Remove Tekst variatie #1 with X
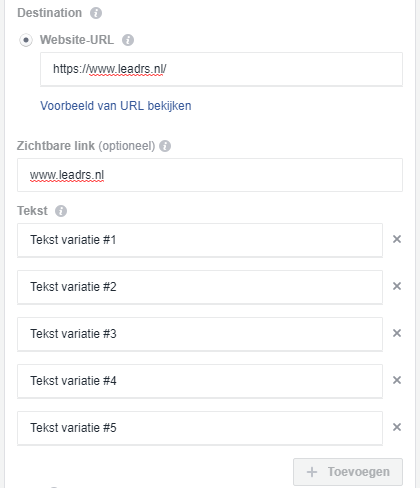420x488 pixels. (397, 239)
